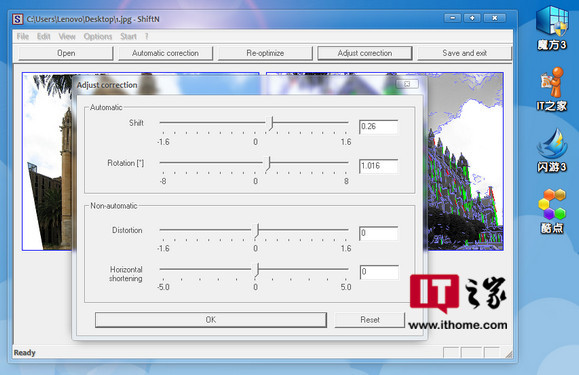579x375 pixels.
Task: Open the IT之家 desktop shortcut
Action: (552, 89)
